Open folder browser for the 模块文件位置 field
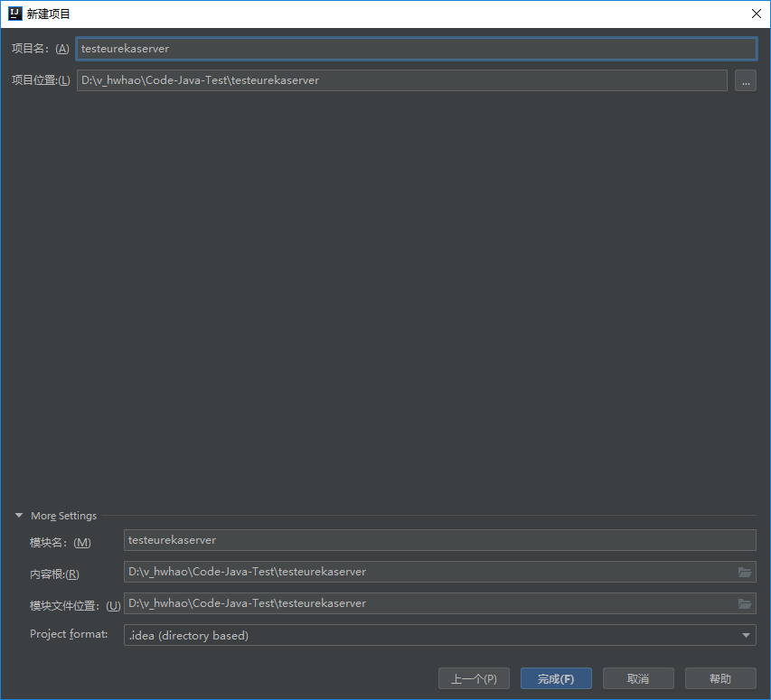This screenshot has height=700, width=771. point(745,603)
